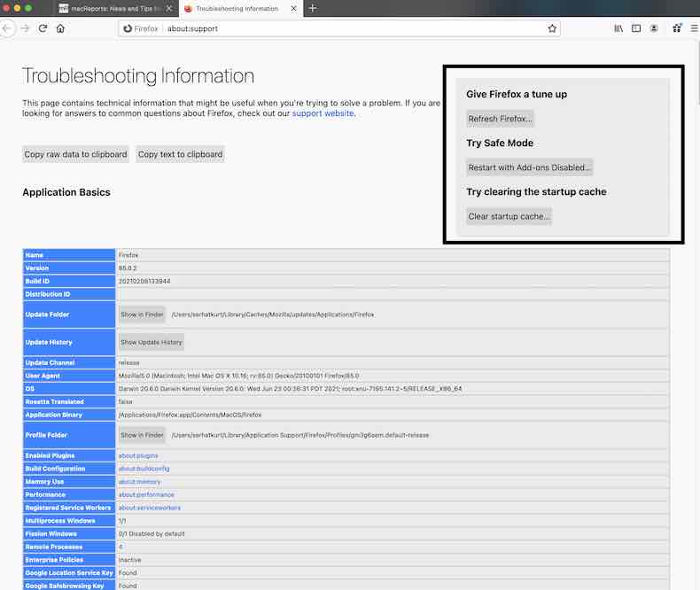Click the OS row Darwin value
The width and height of the screenshot is (700, 590).
click(290, 389)
